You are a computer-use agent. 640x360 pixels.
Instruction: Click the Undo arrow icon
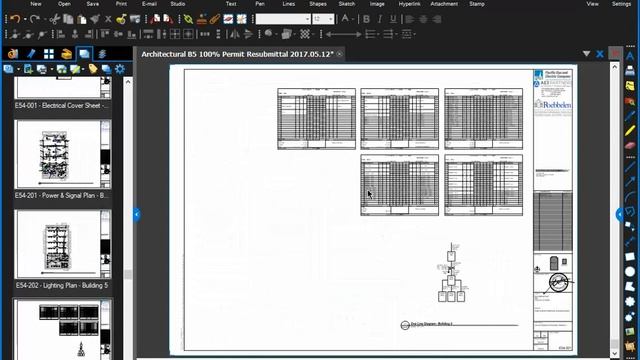click(15, 19)
